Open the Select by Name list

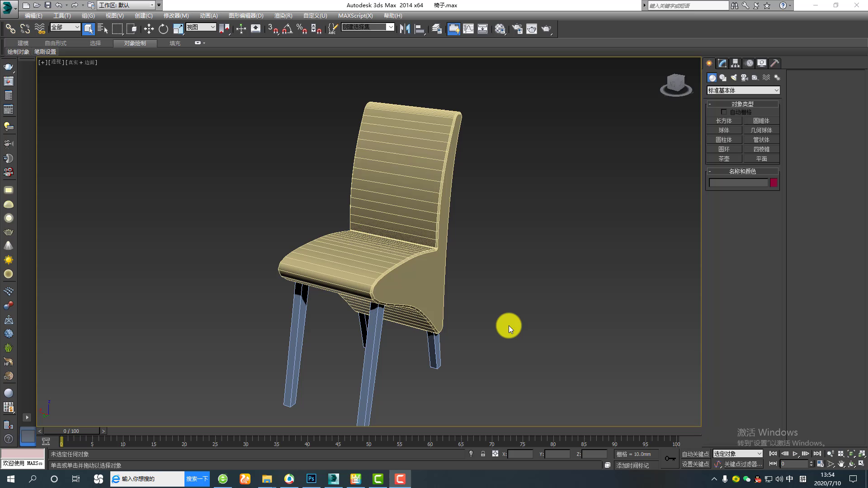click(103, 29)
